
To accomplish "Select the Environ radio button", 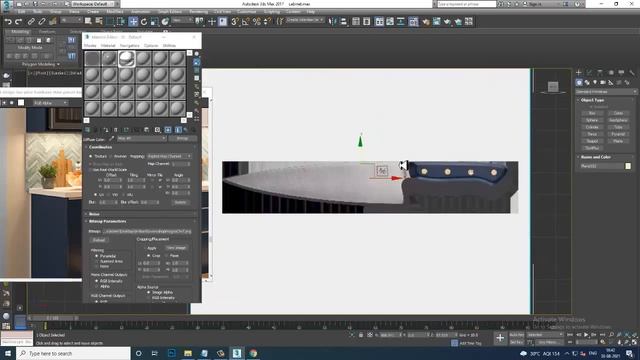I will pos(111,156).
